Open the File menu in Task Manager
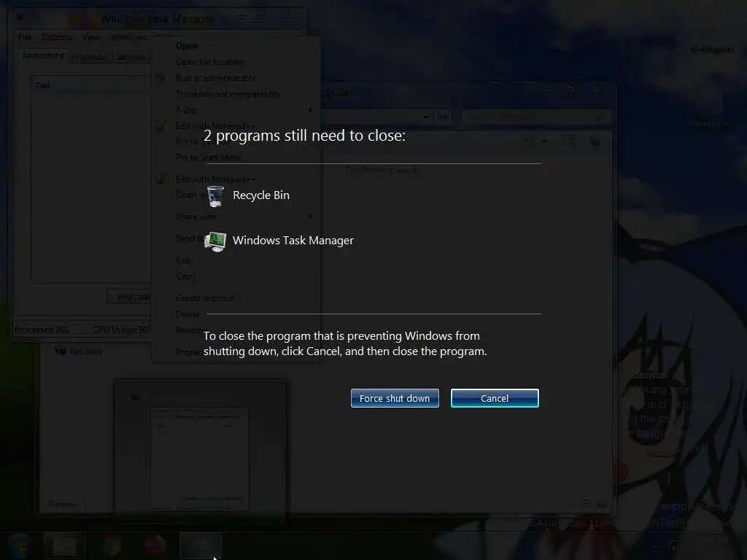The width and height of the screenshot is (747, 560). click(x=25, y=37)
